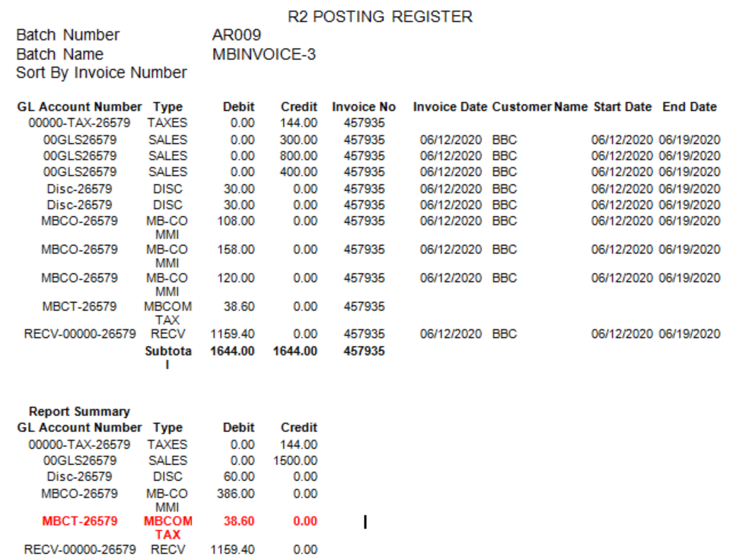
Task: Click the End Date column header
Action: pyautogui.click(x=689, y=107)
